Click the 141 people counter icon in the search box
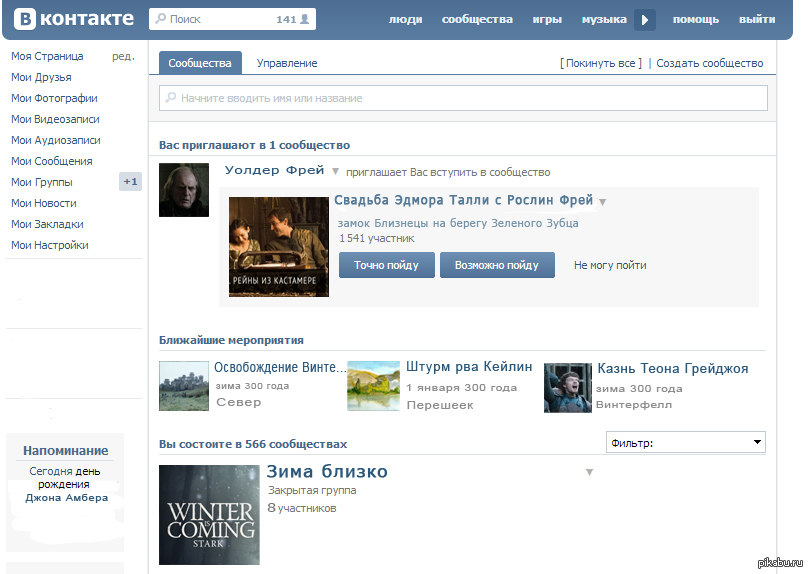808x574 pixels. tap(305, 19)
